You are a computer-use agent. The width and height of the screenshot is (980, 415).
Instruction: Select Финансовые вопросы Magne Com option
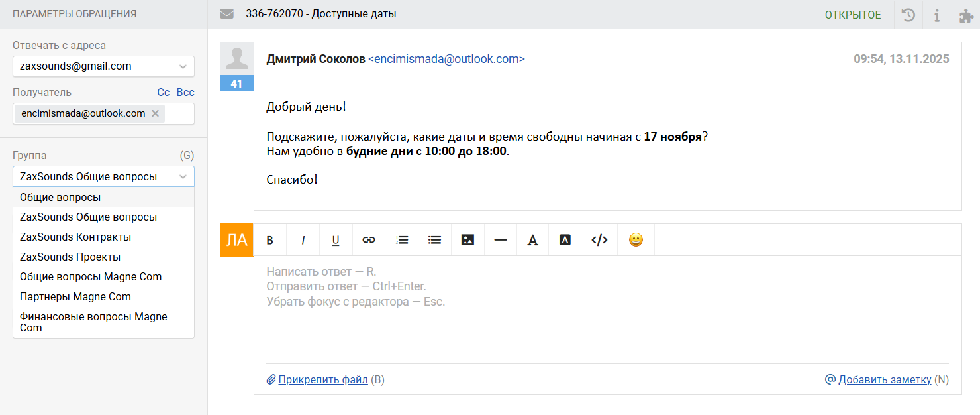pos(93,322)
